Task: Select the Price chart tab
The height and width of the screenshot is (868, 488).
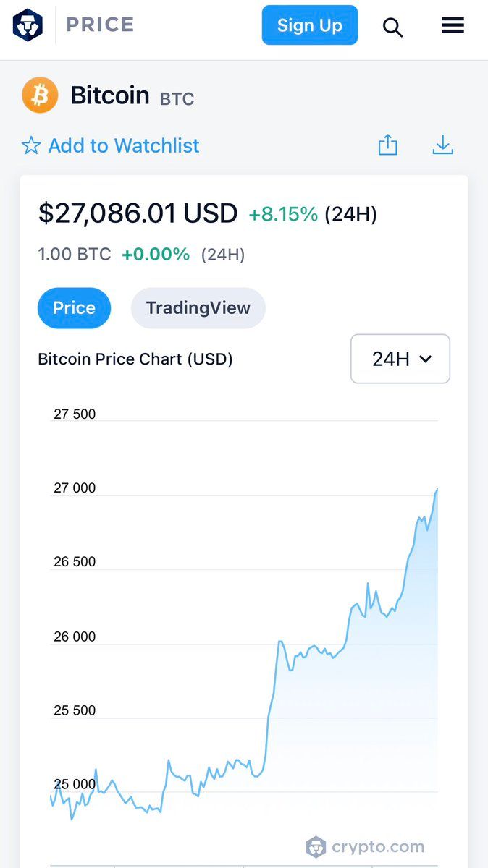Action: [x=74, y=308]
